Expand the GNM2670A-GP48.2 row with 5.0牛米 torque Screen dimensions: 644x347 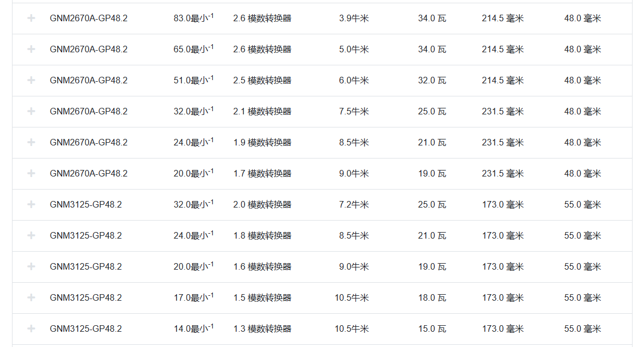[x=31, y=49]
